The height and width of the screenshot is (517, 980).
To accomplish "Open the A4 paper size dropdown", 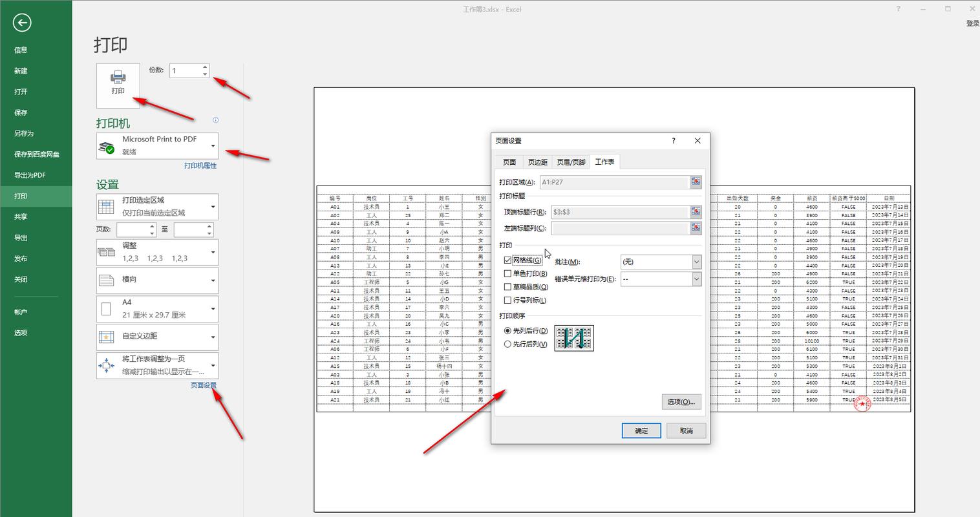I will [x=157, y=309].
